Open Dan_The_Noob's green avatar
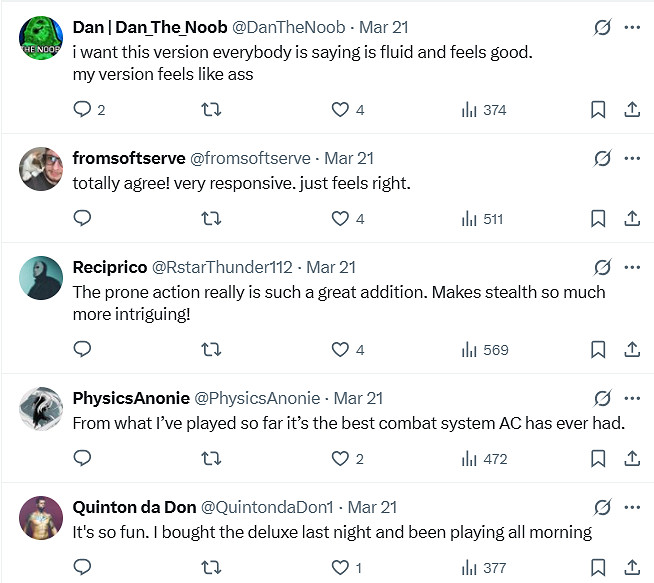The height and width of the screenshot is (583, 654). point(41,38)
